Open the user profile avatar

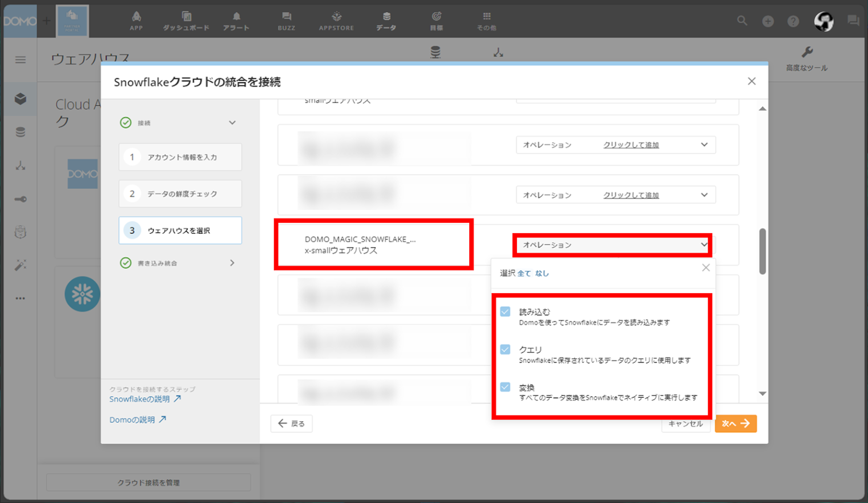(x=824, y=21)
